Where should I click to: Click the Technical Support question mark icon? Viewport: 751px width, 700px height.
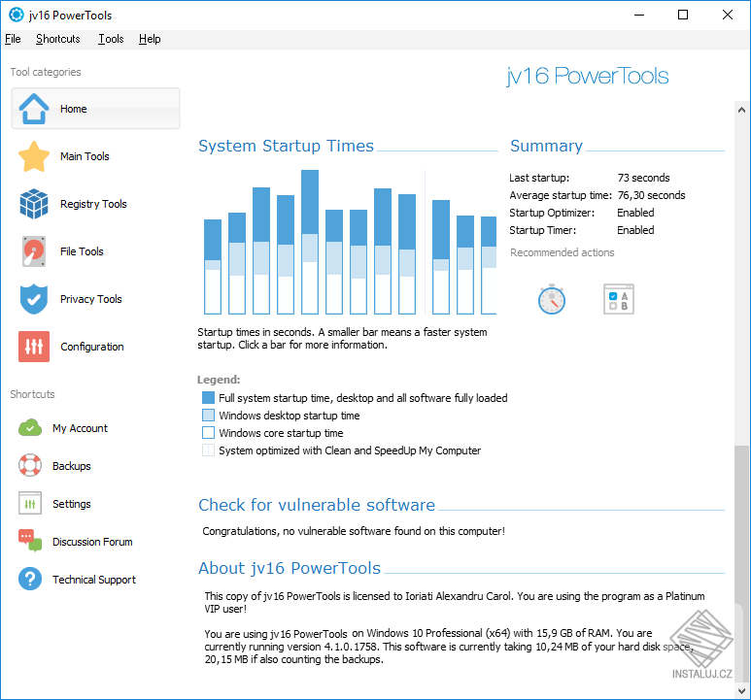tap(30, 579)
